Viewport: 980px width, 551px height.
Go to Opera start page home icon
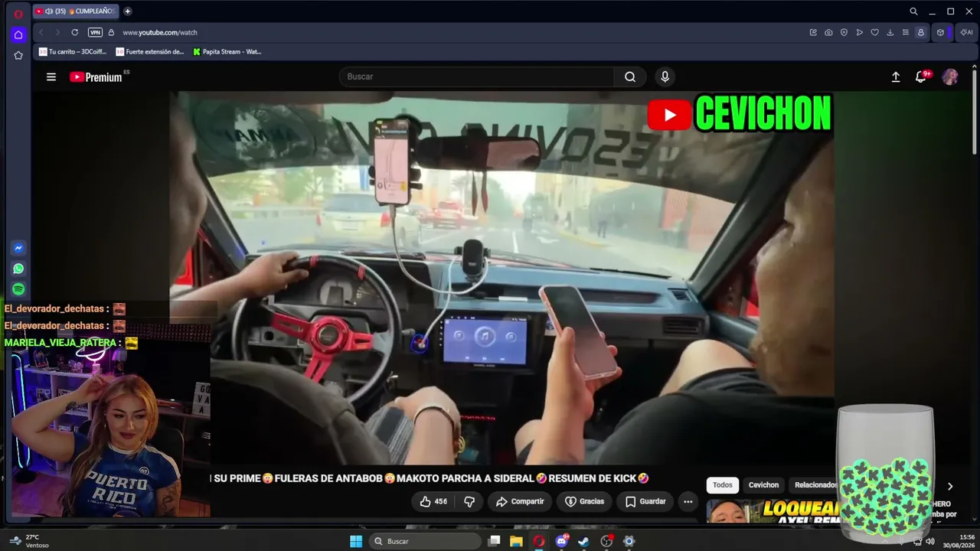(18, 34)
